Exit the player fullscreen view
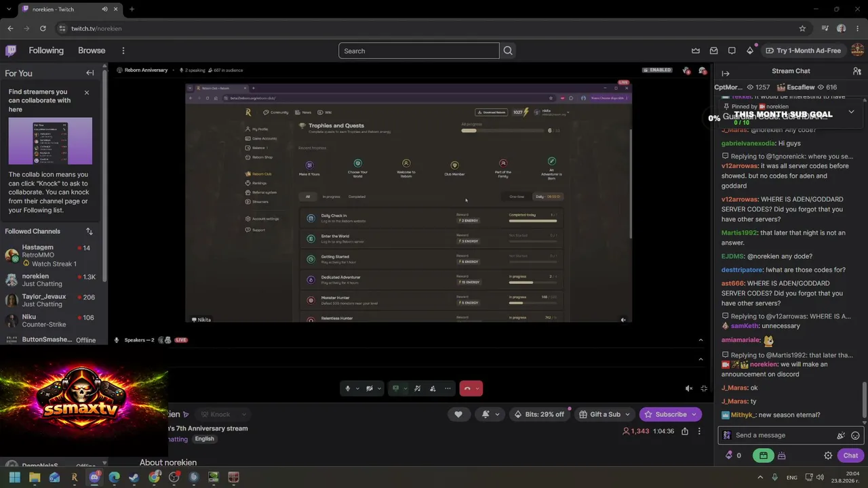Image resolution: width=868 pixels, height=488 pixels. 704,388
